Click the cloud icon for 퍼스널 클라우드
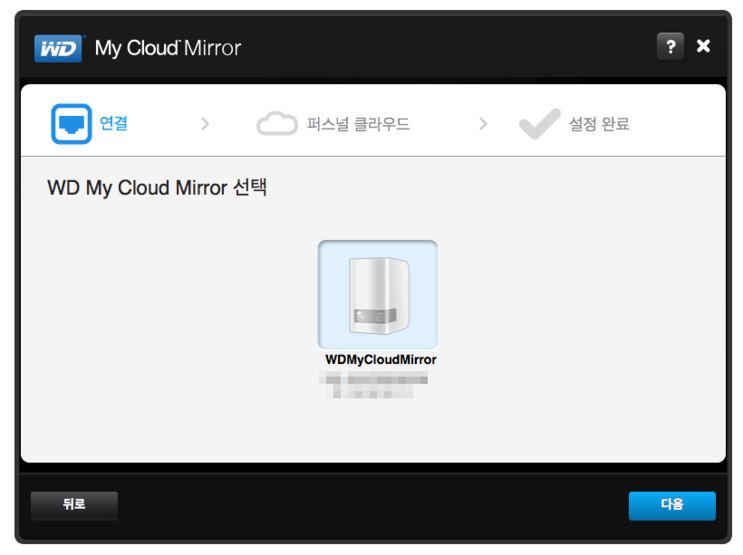This screenshot has width=743, height=555. (277, 124)
